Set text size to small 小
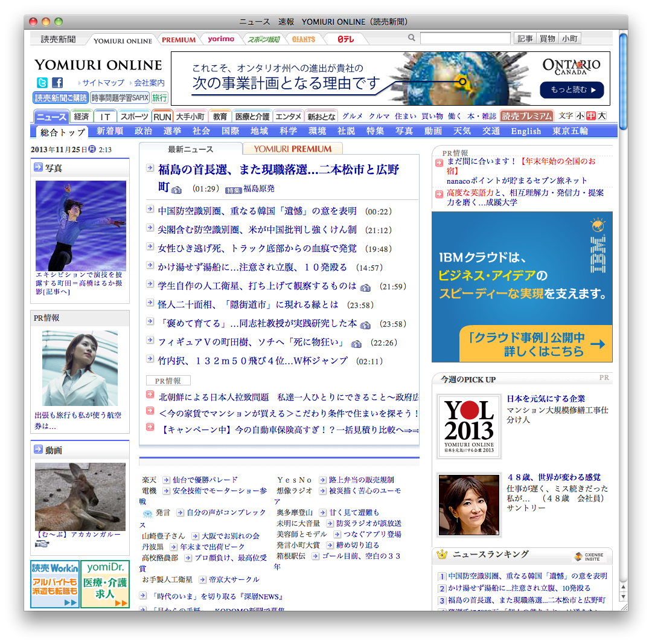Image resolution: width=652 pixels, height=644 pixels. [580, 115]
